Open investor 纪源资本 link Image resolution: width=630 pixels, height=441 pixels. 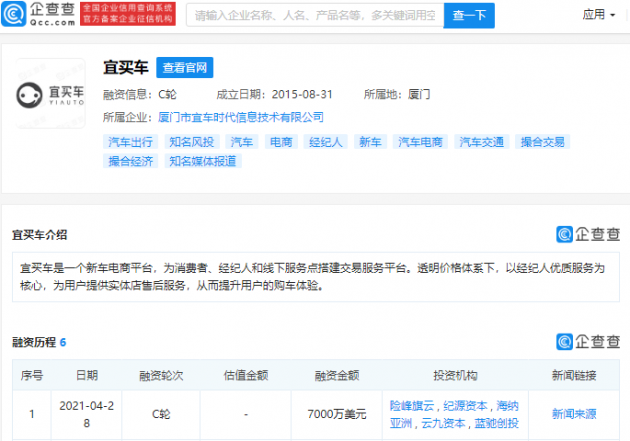coord(466,405)
